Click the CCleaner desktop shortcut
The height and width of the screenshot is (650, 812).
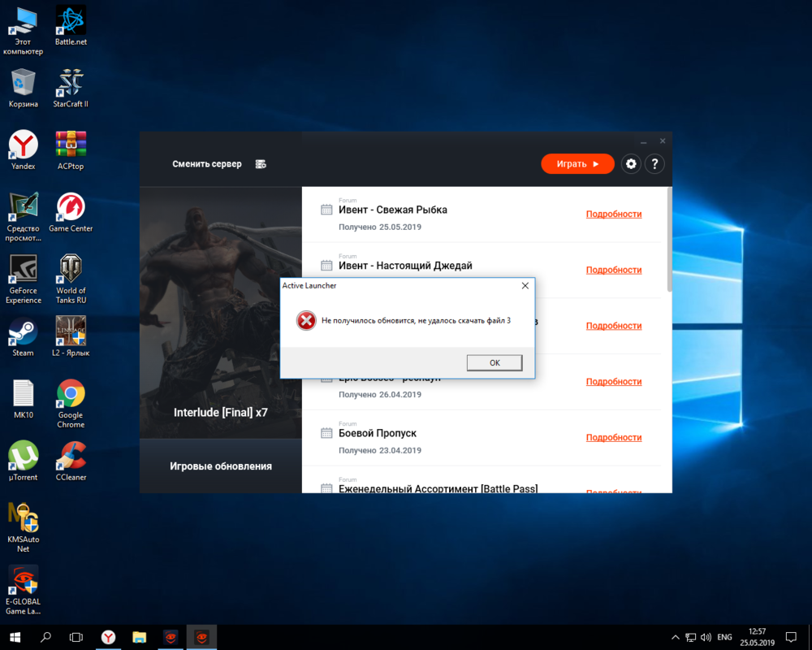click(71, 461)
